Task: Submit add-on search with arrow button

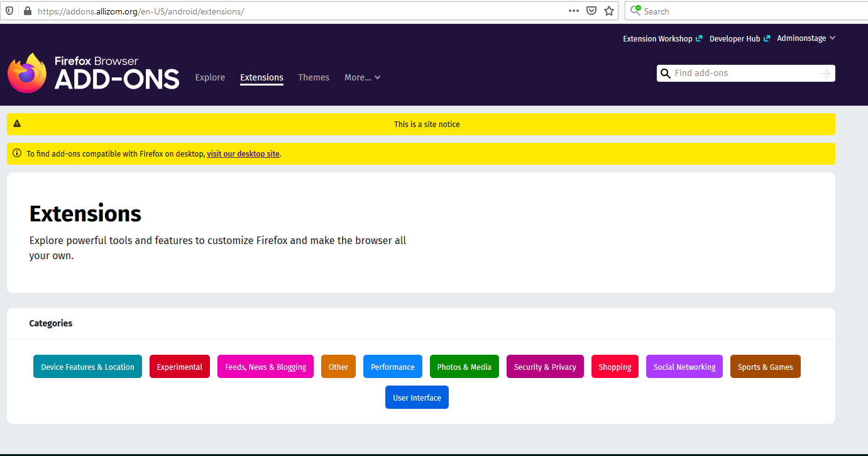Action: (825, 74)
